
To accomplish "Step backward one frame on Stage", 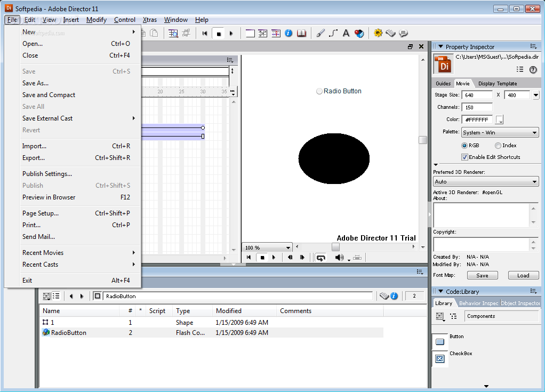I will pos(290,258).
